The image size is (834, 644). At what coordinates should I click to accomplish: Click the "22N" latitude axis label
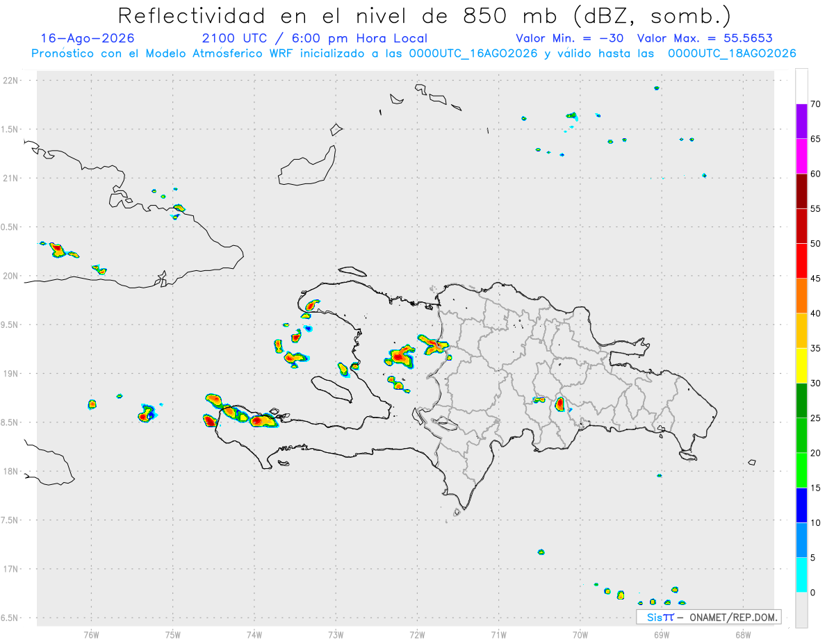pyautogui.click(x=10, y=81)
